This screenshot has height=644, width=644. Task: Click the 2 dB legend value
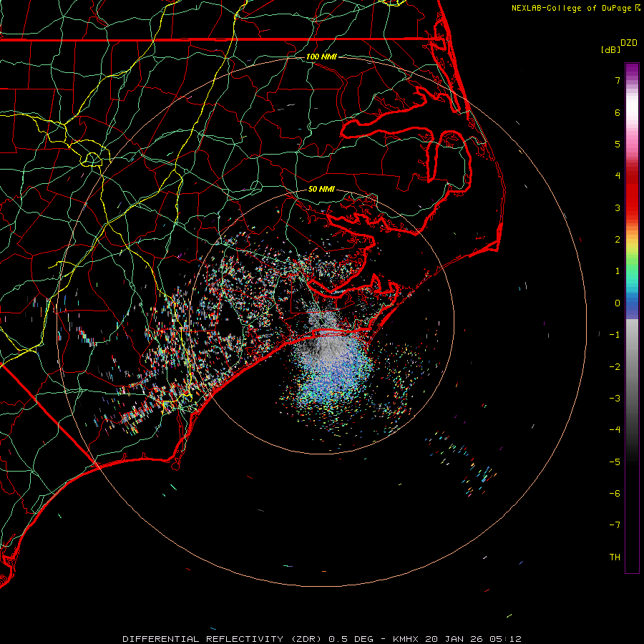(618, 240)
